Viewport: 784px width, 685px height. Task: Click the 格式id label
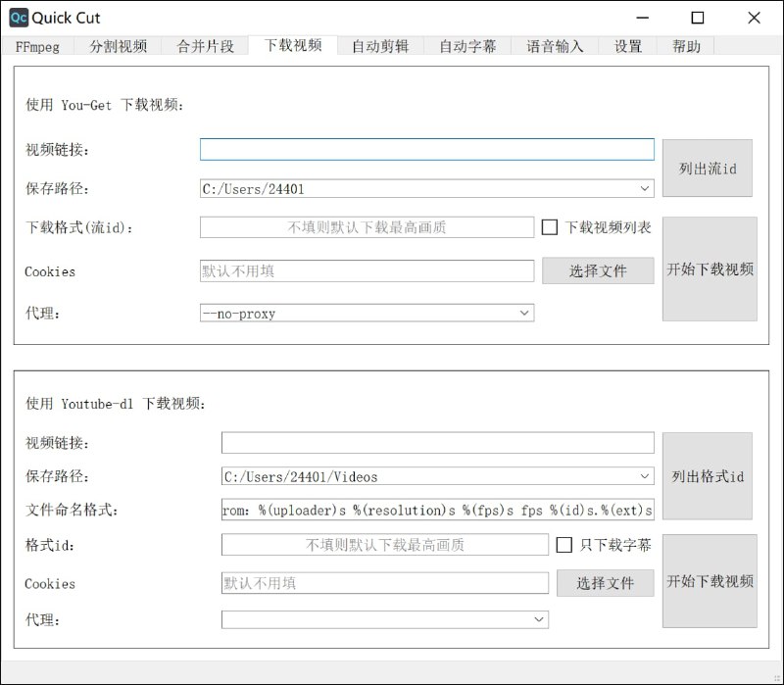[50, 545]
